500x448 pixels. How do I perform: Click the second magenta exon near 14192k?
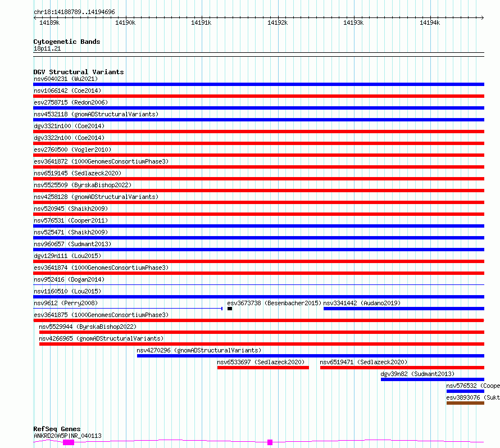pos(270,442)
